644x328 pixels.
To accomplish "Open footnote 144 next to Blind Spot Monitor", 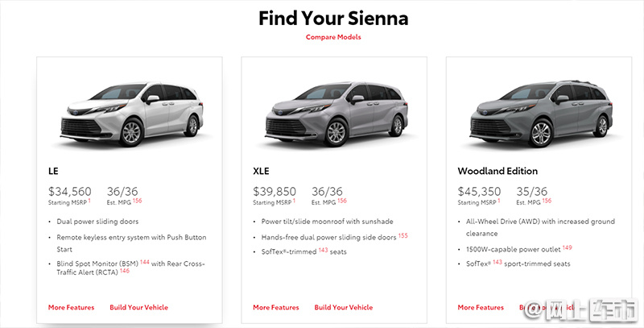I will (x=145, y=262).
